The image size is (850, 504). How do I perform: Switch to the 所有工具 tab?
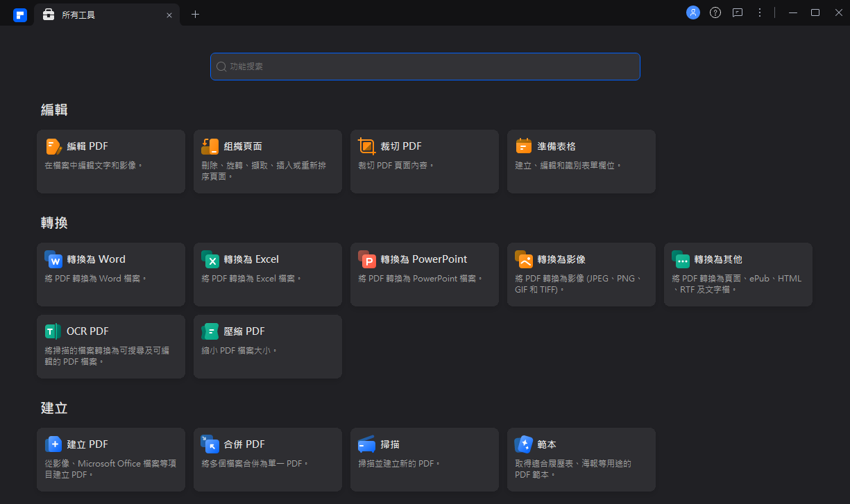pyautogui.click(x=108, y=15)
